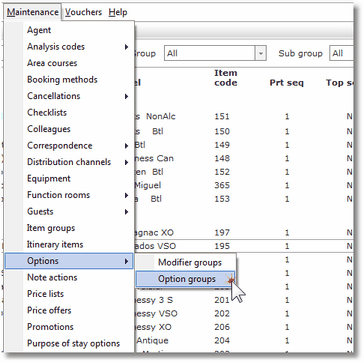
Task: Select item code 148 cell
Action: click(x=222, y=158)
